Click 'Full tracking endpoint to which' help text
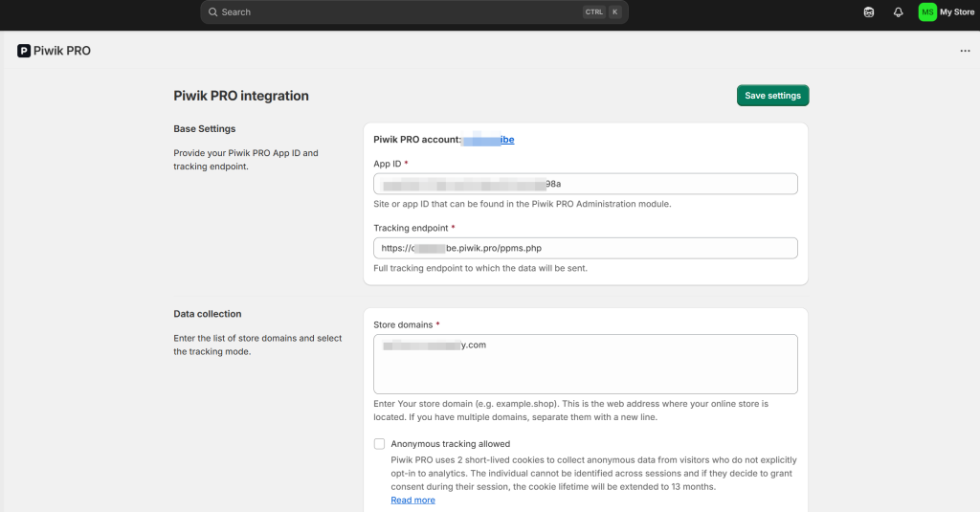 (x=480, y=268)
